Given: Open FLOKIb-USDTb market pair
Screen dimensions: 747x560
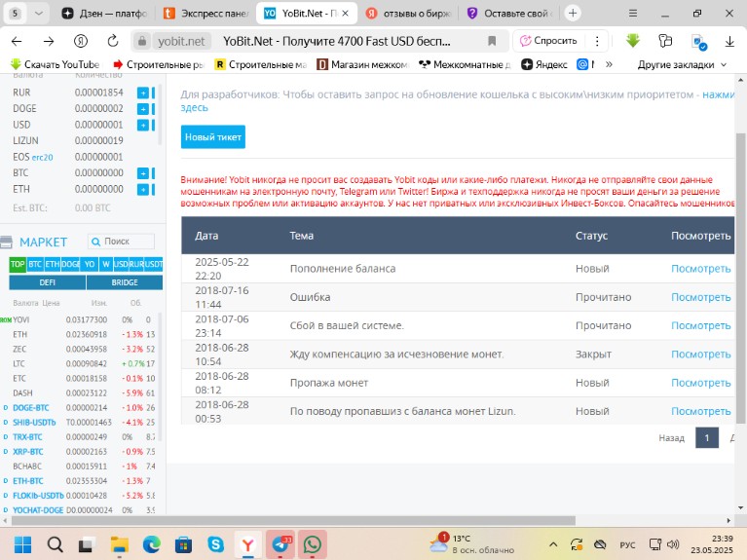Looking at the screenshot, I should point(38,496).
